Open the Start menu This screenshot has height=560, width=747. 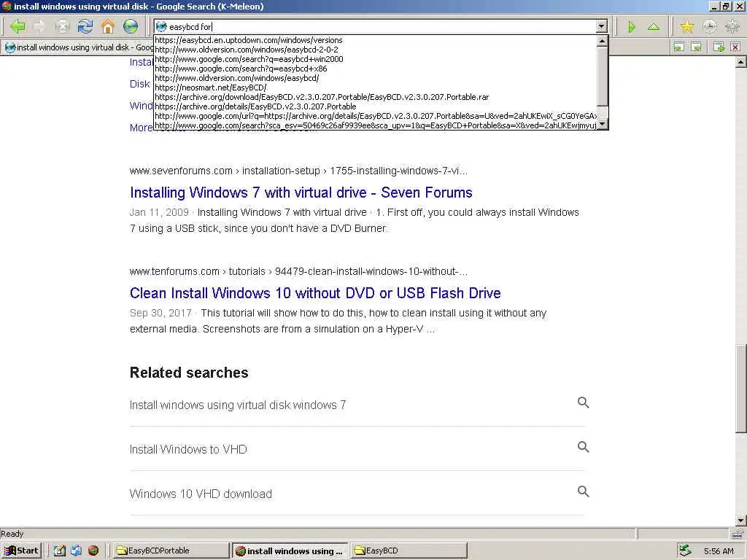click(x=21, y=551)
